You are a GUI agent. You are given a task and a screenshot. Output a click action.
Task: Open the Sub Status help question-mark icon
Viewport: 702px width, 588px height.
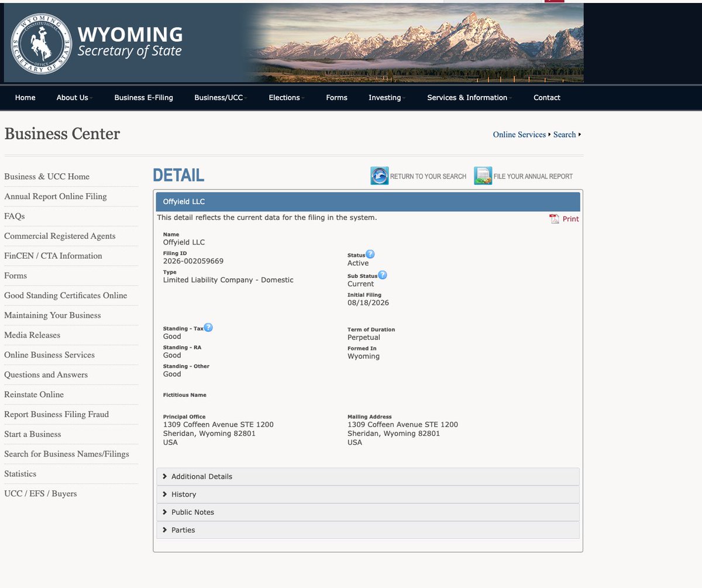click(382, 275)
